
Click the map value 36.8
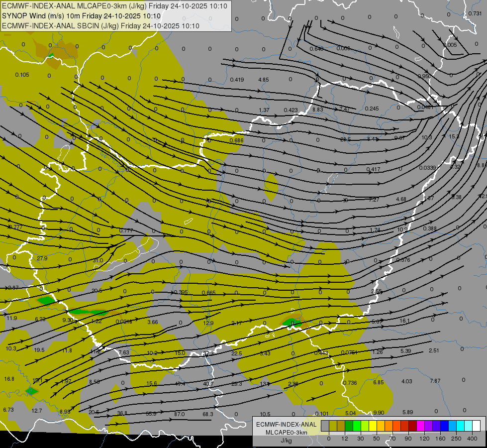(x=122, y=413)
